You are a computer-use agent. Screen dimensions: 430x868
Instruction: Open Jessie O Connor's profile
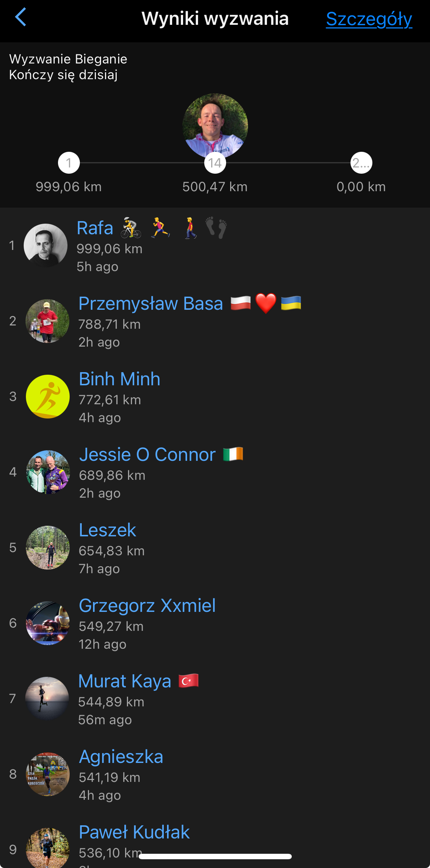point(147,455)
